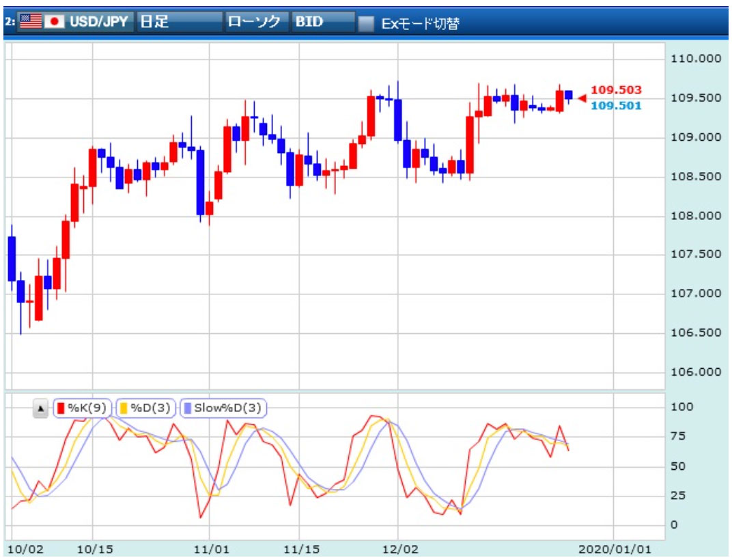732x560 pixels.
Task: Click the 10/15 date axis label
Action: [95, 549]
